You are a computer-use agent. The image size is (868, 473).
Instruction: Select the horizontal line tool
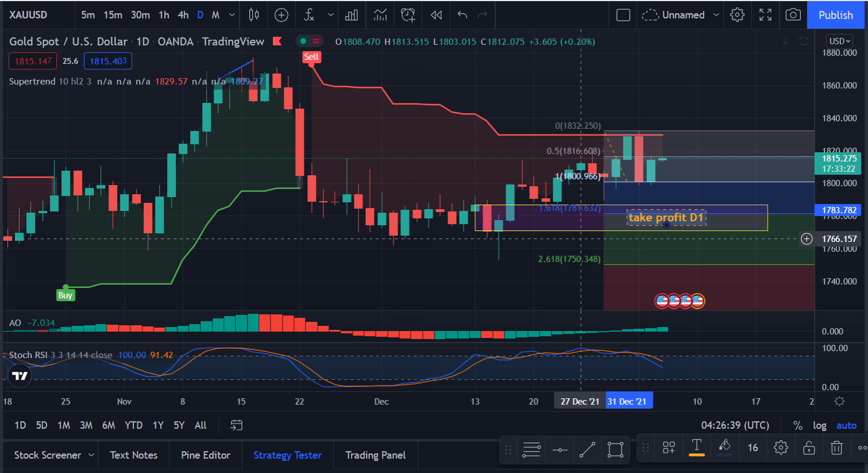coord(560,449)
